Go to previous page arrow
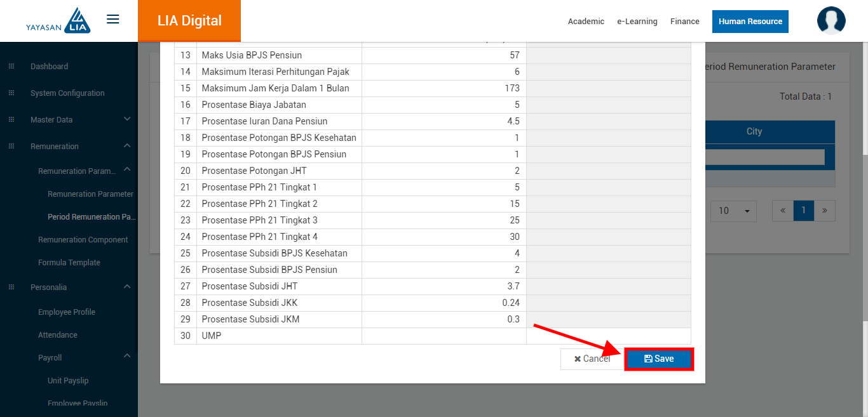 click(783, 211)
